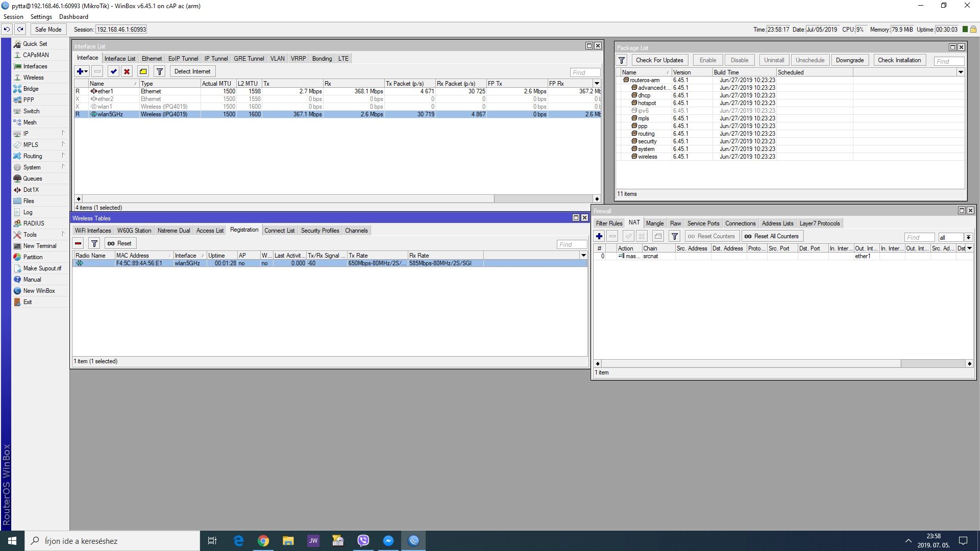Open New Terminal
This screenshot has width=980, height=551.
coord(40,246)
